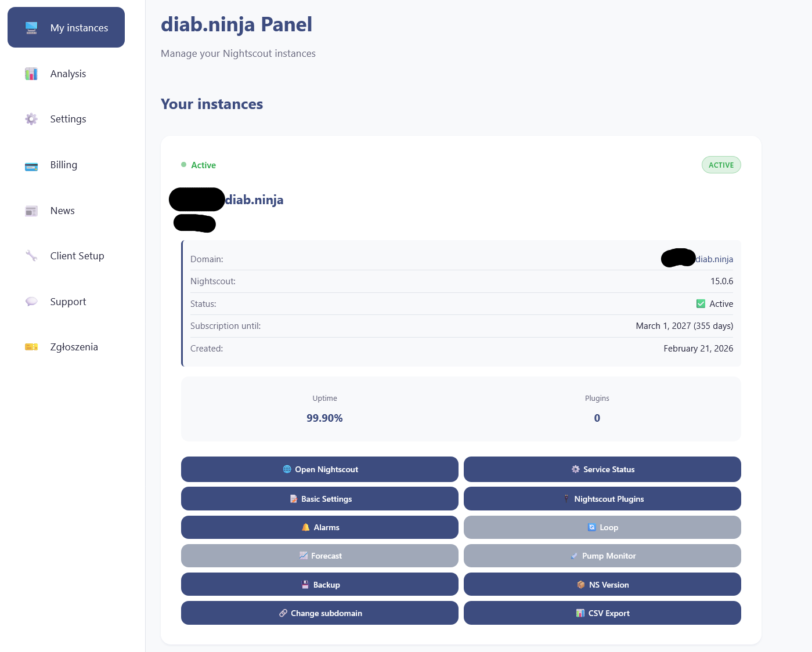Click the loop arrows icon on Loop button
The height and width of the screenshot is (652, 812).
point(592,527)
